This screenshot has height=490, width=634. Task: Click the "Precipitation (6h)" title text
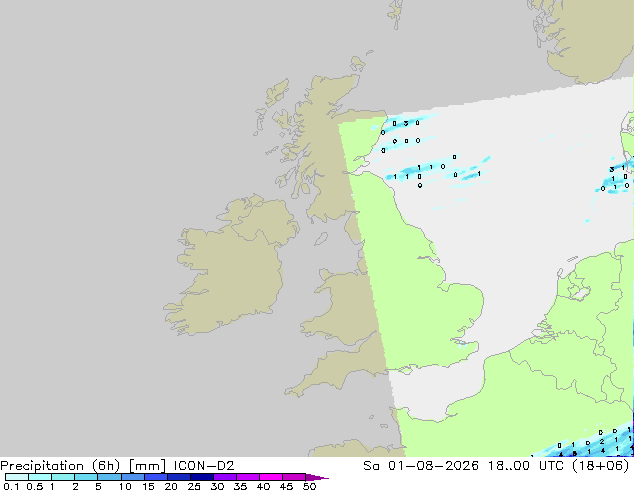pos(60,466)
